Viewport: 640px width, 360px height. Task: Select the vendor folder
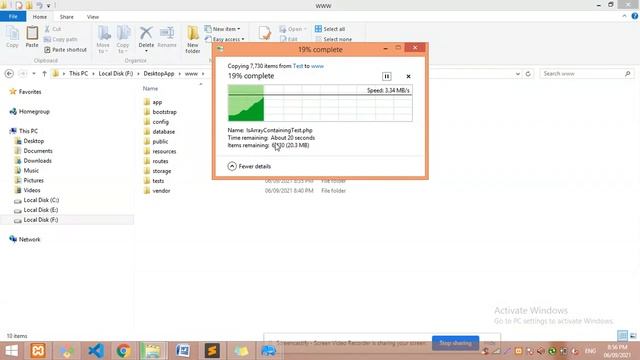click(x=157, y=191)
